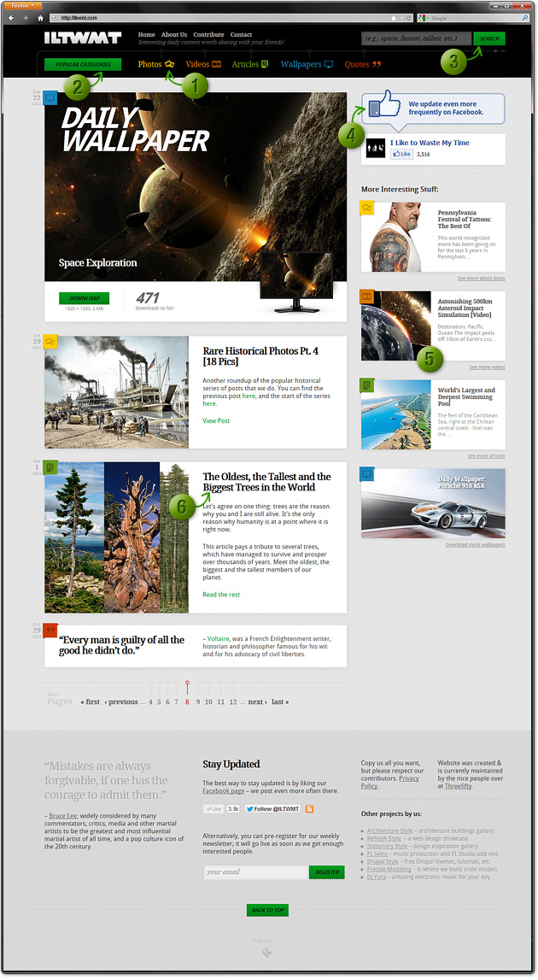This screenshot has width=538, height=980.
Task: Click the monitor preview thumbnail
Action: 296,282
